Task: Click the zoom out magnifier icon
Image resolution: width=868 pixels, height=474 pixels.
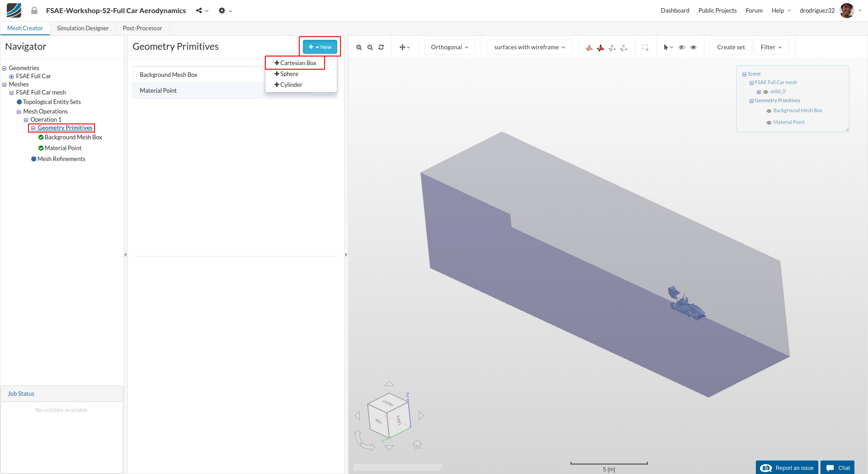Action: [370, 47]
